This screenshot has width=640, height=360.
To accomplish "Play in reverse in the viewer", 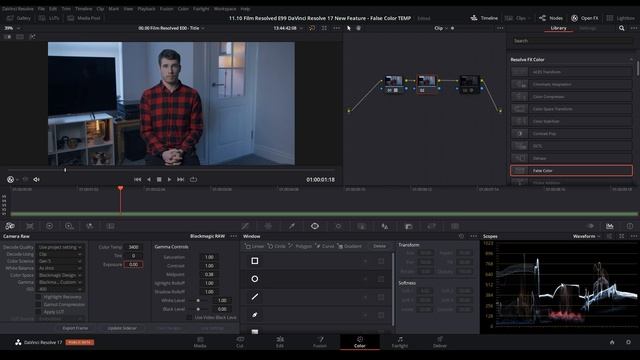I will [149, 180].
